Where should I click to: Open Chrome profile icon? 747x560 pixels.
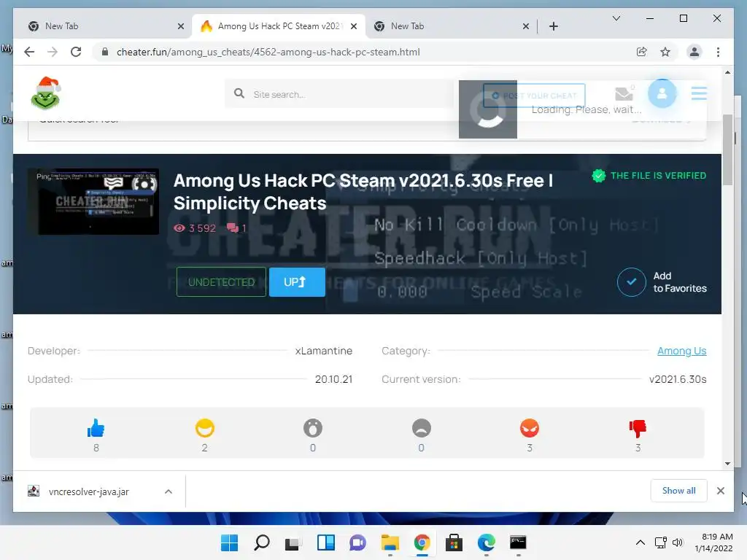pos(694,52)
